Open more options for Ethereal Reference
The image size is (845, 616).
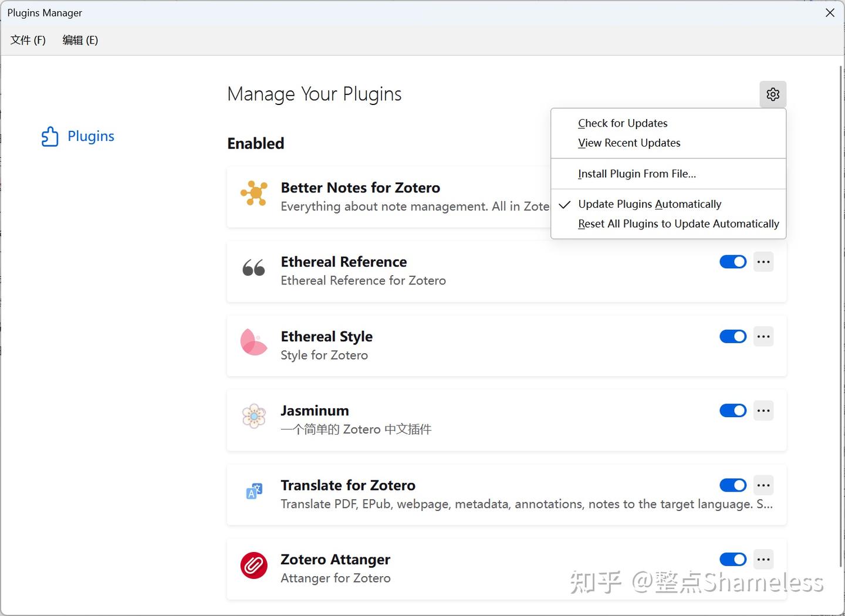pyautogui.click(x=763, y=262)
